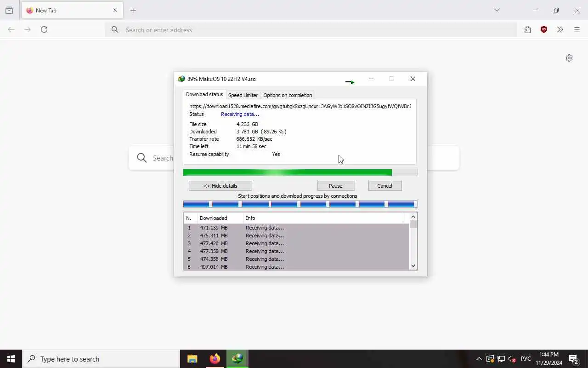The height and width of the screenshot is (368, 588).
Task: Cancel the download
Action: click(384, 186)
